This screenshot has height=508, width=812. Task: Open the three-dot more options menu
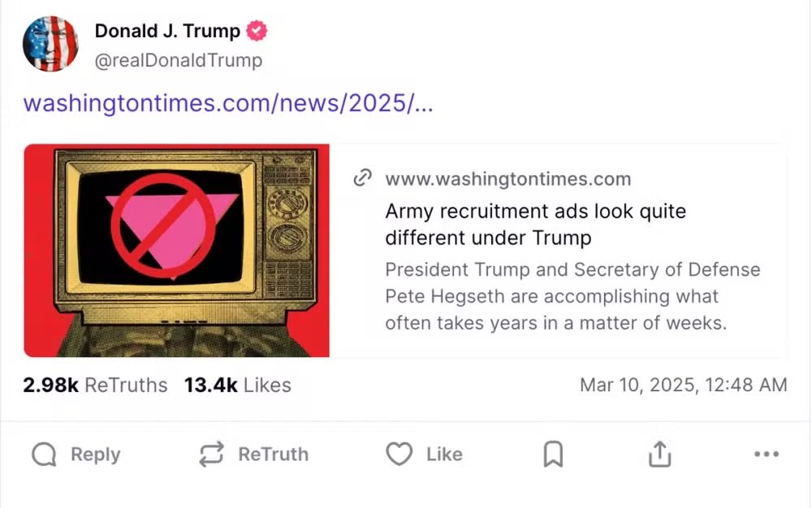767,455
